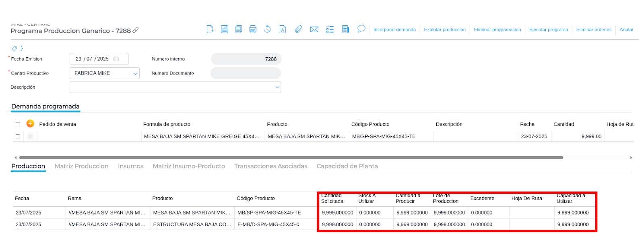
Task: Check the MESA BAJA SM SPARTAN row checkbox
Action: (x=18, y=136)
